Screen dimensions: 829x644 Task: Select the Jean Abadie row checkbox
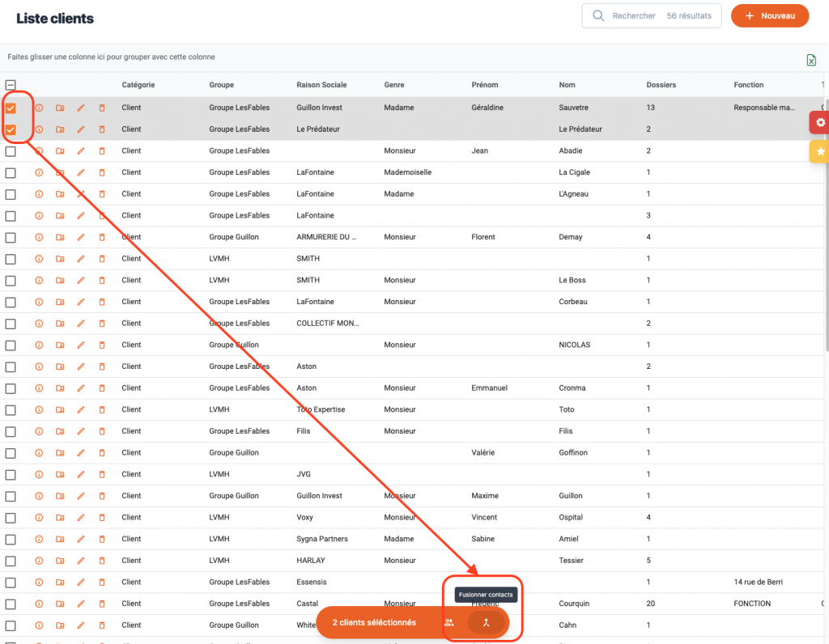[x=11, y=150]
